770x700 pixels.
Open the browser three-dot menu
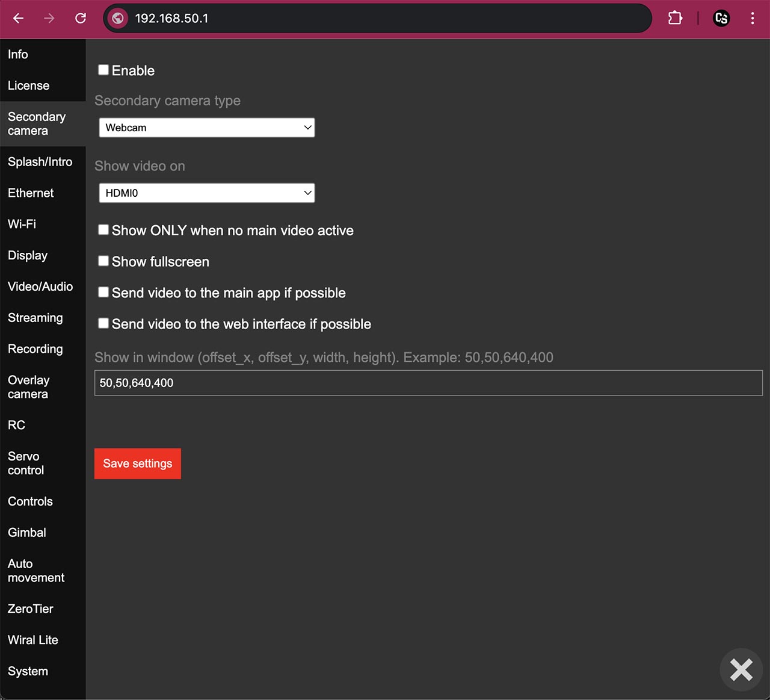click(x=753, y=19)
